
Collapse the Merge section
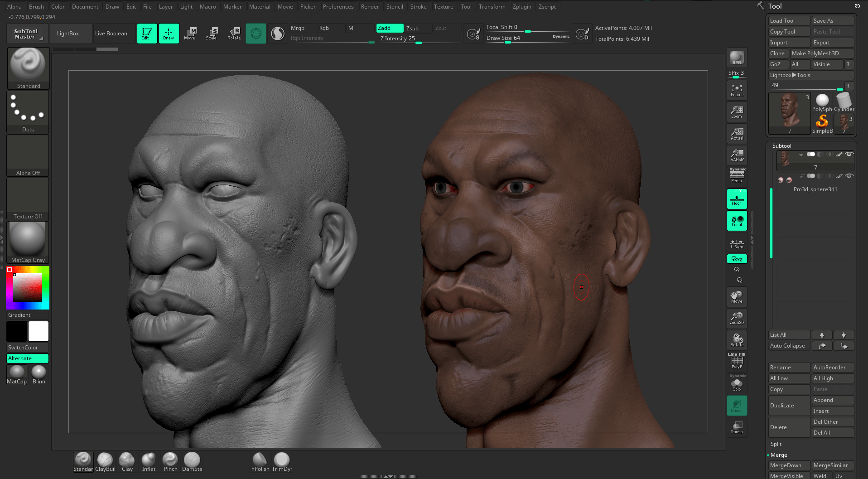779,455
